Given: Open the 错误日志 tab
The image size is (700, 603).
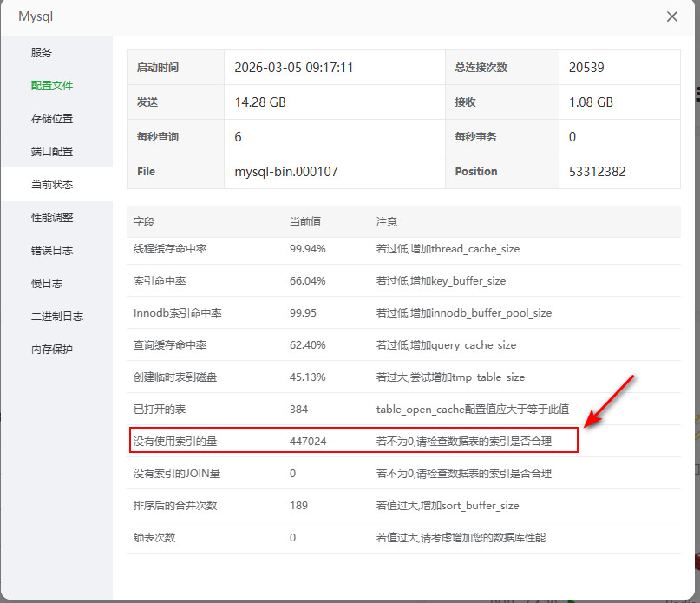Looking at the screenshot, I should click(52, 250).
